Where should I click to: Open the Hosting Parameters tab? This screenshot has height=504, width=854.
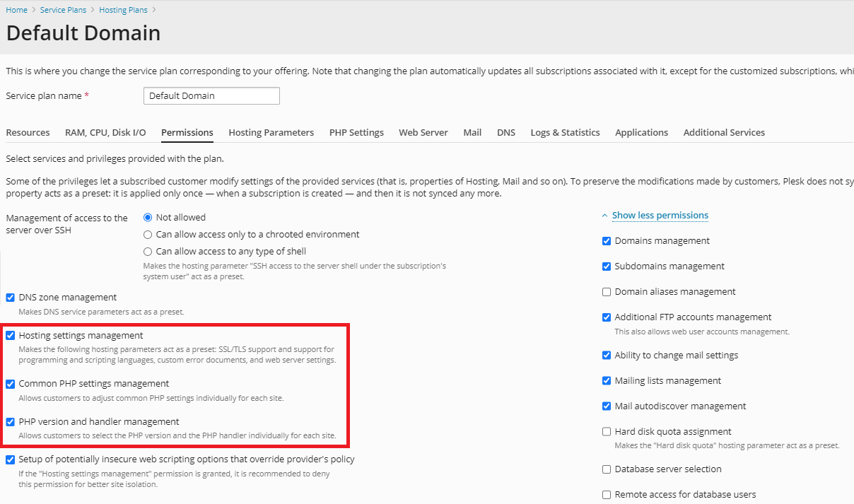(x=271, y=133)
